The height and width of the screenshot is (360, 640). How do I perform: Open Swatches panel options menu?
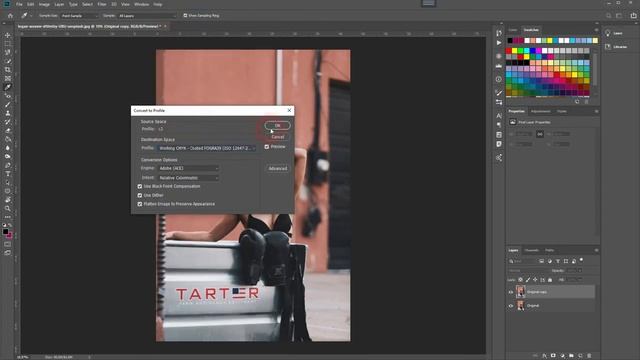click(596, 30)
